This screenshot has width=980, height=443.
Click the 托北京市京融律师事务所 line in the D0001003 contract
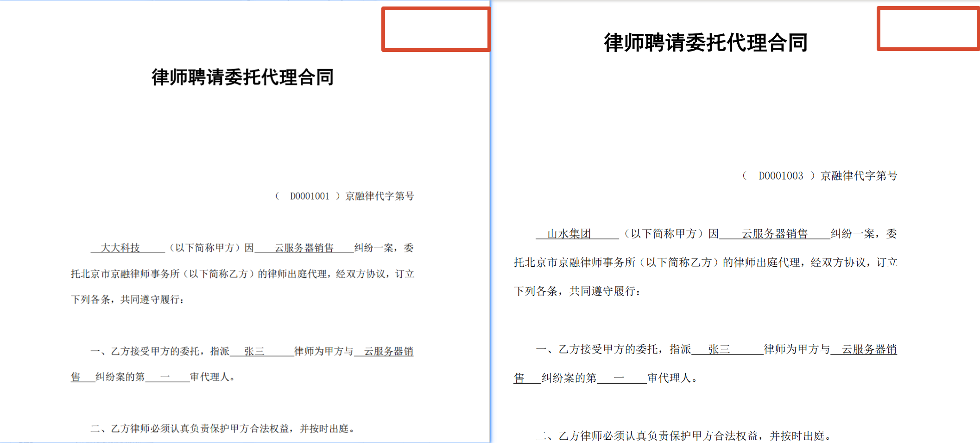tap(706, 262)
